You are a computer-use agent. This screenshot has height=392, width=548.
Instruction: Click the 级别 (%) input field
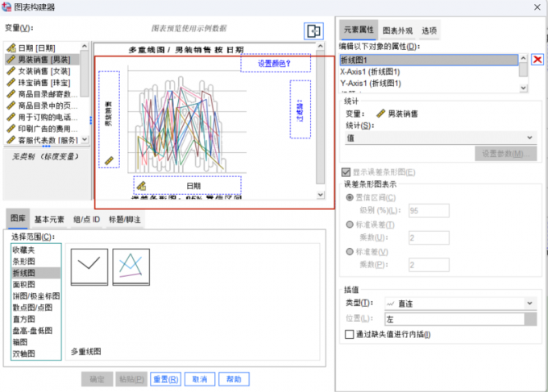[429, 210]
